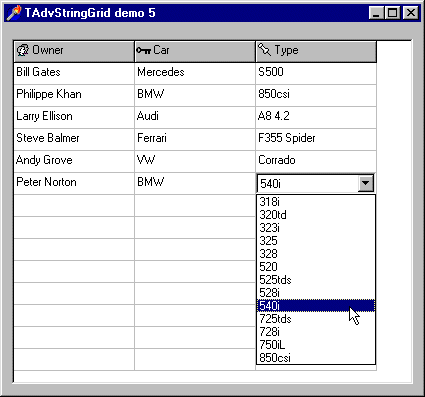Pick 520 from the dropdown list

pos(316,267)
